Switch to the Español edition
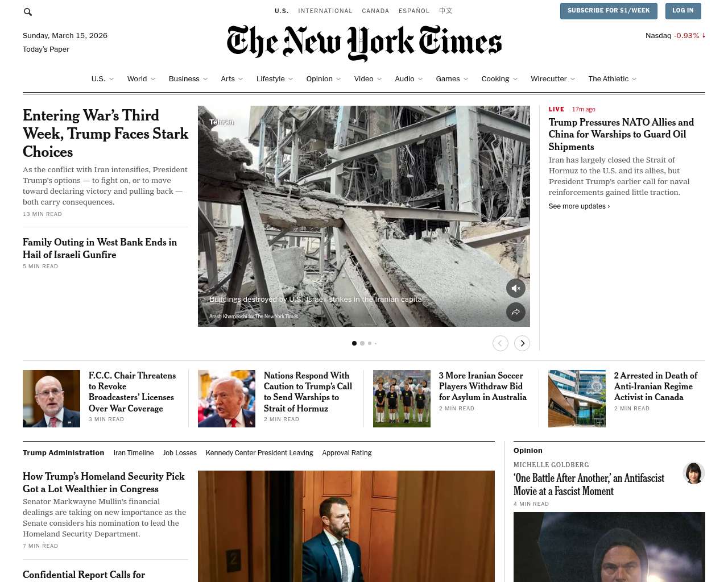728x582 pixels. [414, 11]
